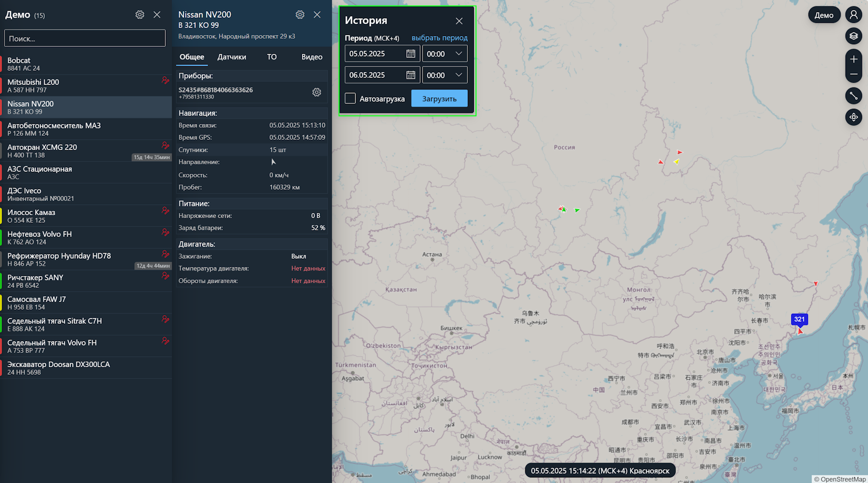Switch to the Датчики tab

232,57
